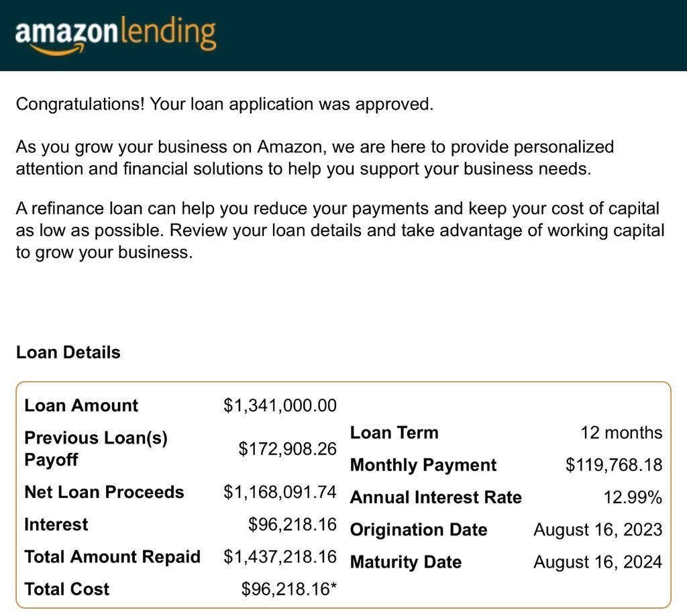
Task: Select the Total Amount Repaid label
Action: (x=112, y=557)
